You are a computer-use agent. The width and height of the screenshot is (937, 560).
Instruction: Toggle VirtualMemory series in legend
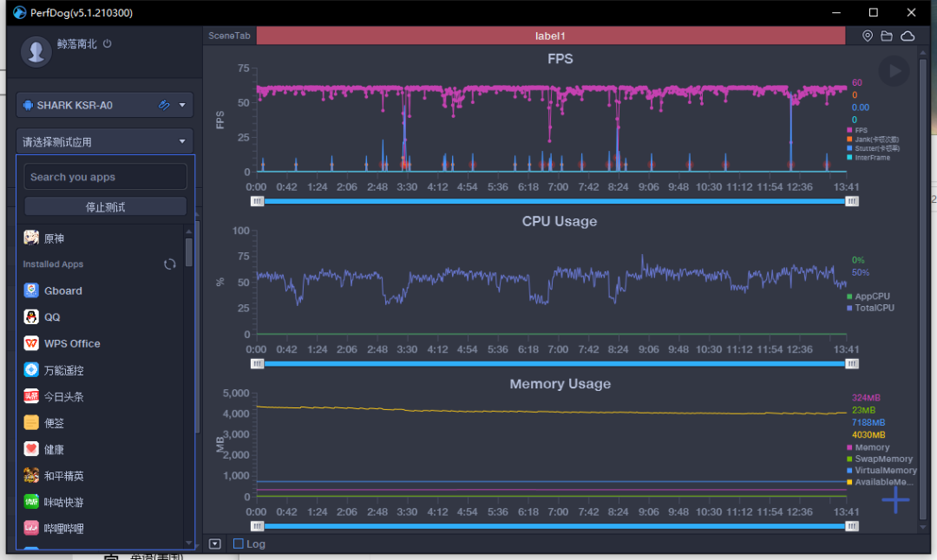[881, 471]
